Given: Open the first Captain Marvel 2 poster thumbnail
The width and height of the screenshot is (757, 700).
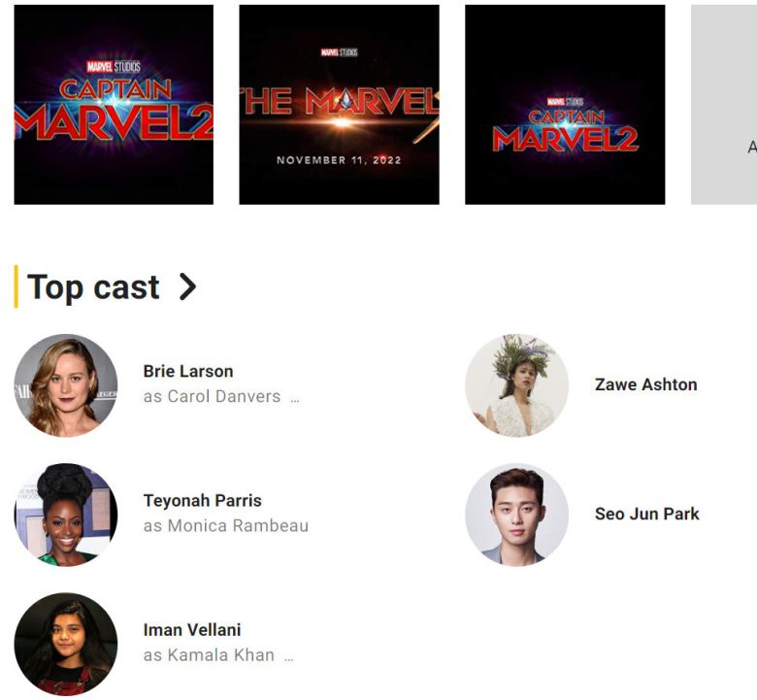Looking at the screenshot, I should (x=114, y=105).
